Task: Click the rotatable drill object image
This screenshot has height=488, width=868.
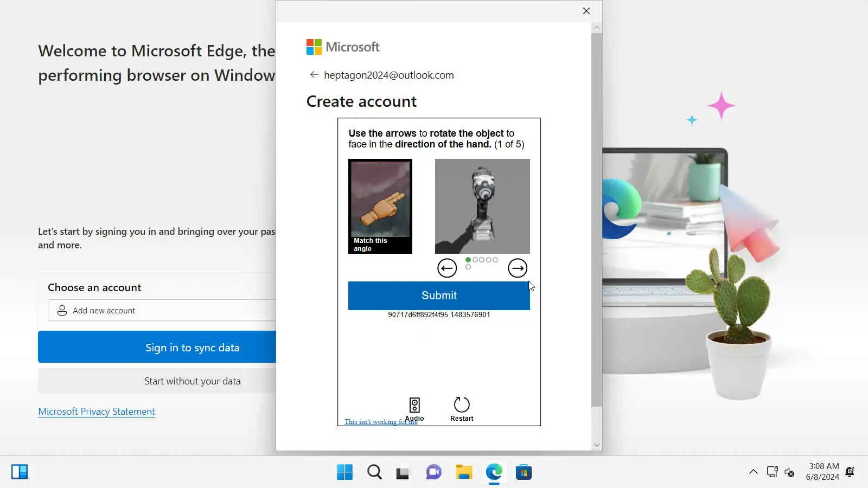Action: coord(482,206)
